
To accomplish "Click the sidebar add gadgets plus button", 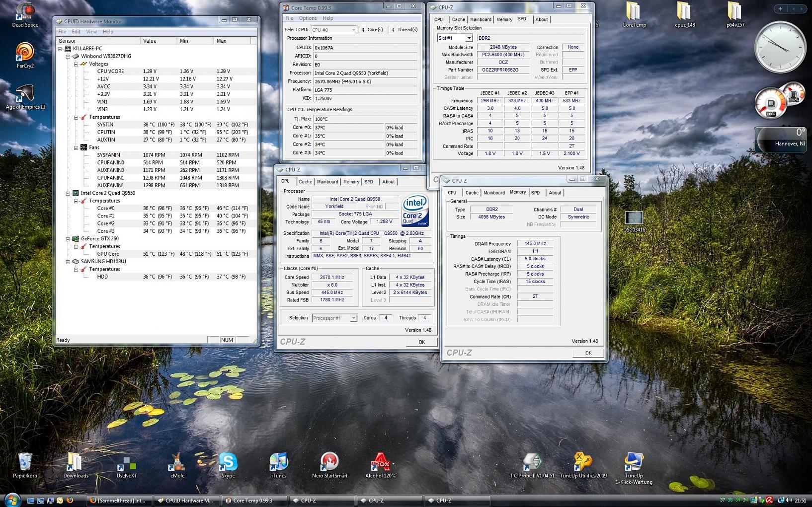I will (x=780, y=8).
